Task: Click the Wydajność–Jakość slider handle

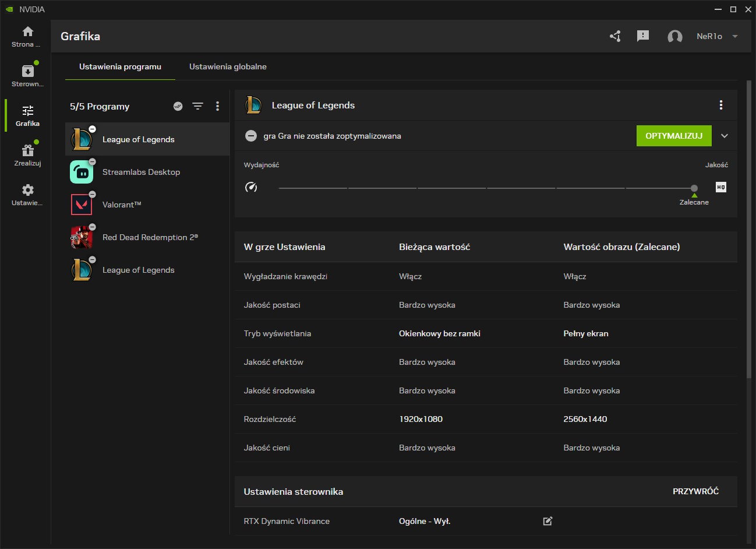Action: 694,188
